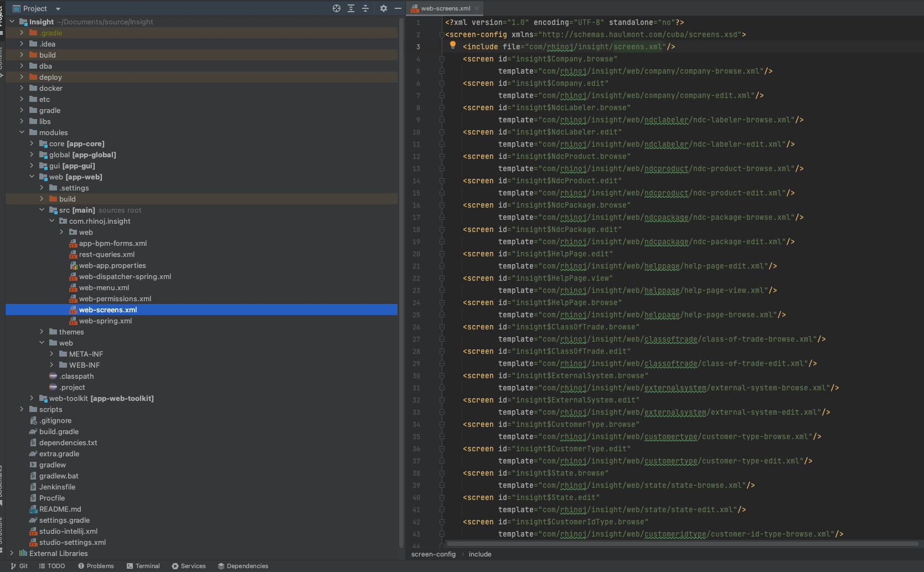Click the .project file icon

[53, 388]
